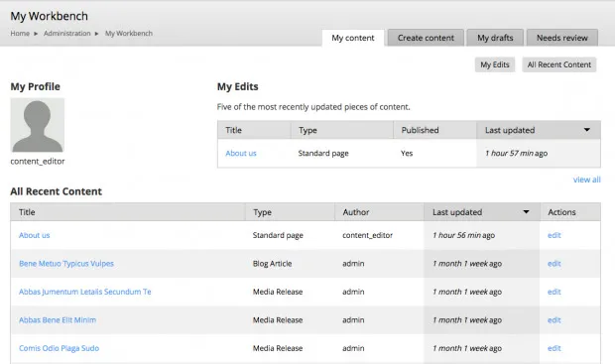Click the content_editor profile avatar
The image size is (615, 364).
[38, 125]
